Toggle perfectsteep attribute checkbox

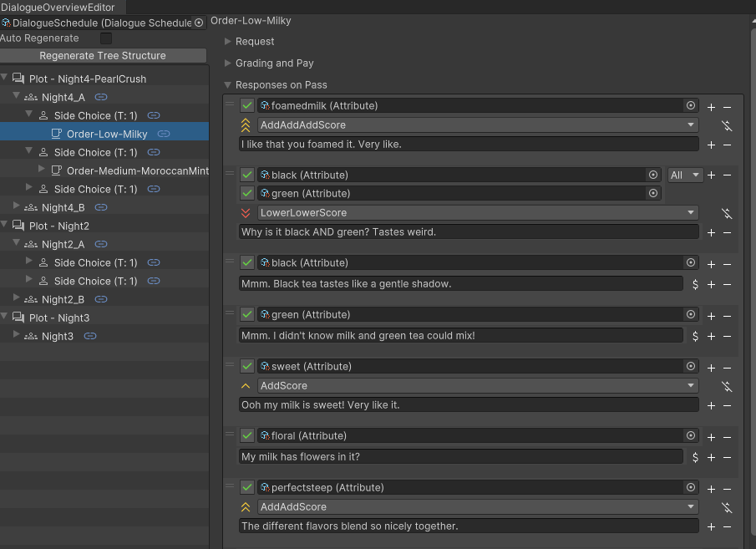(247, 487)
